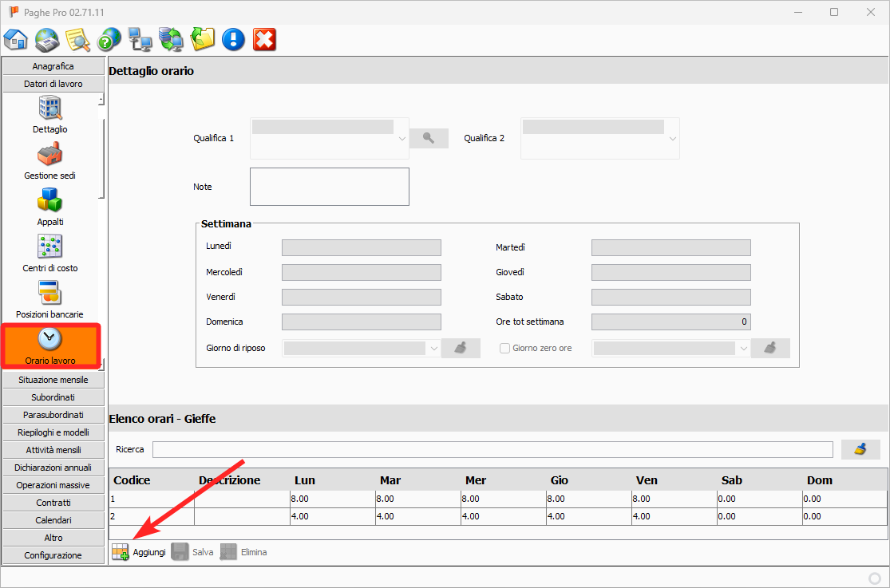890x588 pixels.
Task: Click the Qualifica 1 magnifier search button
Action: [x=429, y=138]
